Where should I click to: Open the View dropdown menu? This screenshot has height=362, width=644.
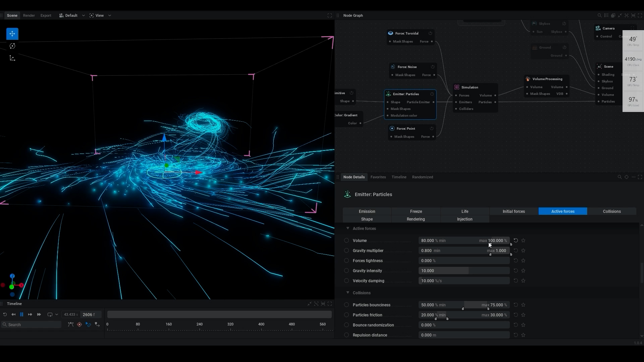[x=100, y=15]
